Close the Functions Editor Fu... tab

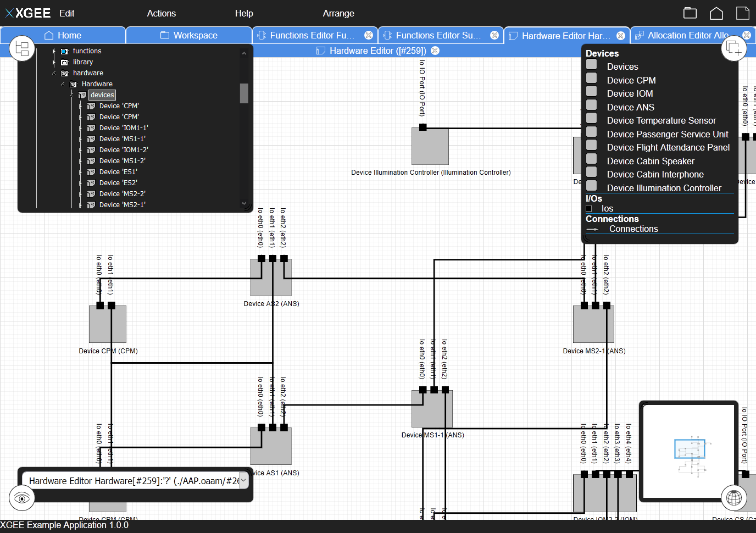[x=369, y=35]
